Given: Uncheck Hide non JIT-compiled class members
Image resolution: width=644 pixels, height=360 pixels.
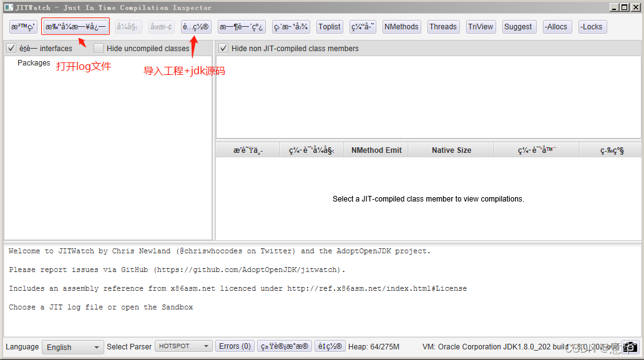Looking at the screenshot, I should pyautogui.click(x=223, y=49).
